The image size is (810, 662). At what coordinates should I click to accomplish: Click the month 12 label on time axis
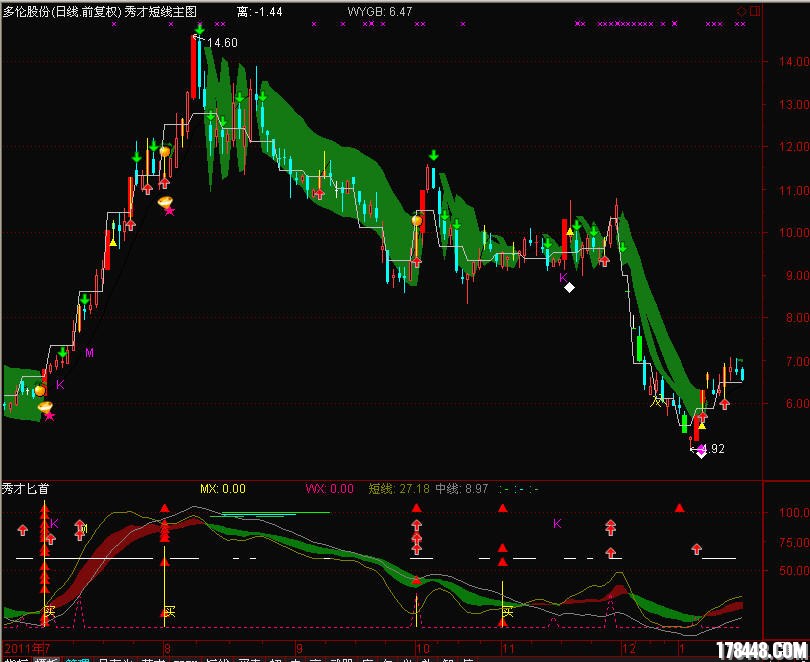(629, 649)
